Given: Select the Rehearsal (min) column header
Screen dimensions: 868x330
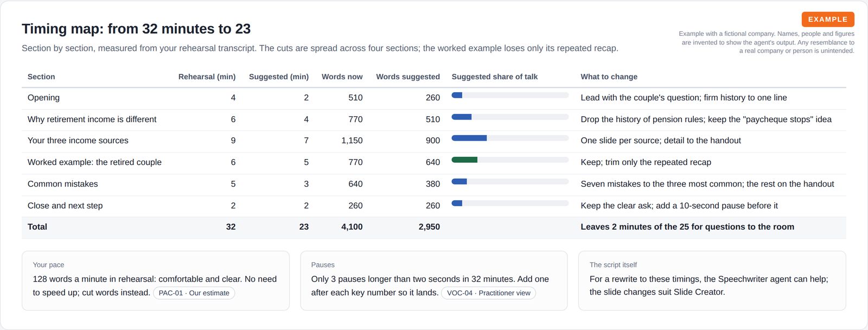Looking at the screenshot, I should [207, 77].
